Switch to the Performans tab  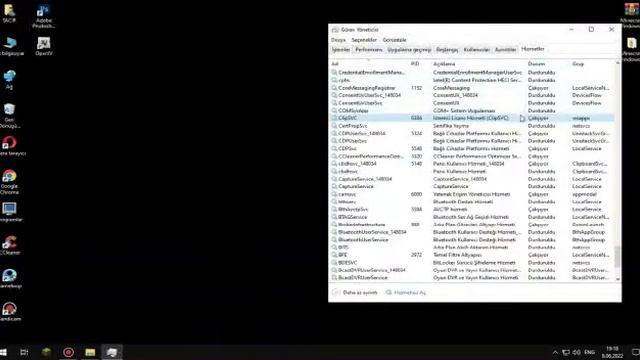point(369,49)
